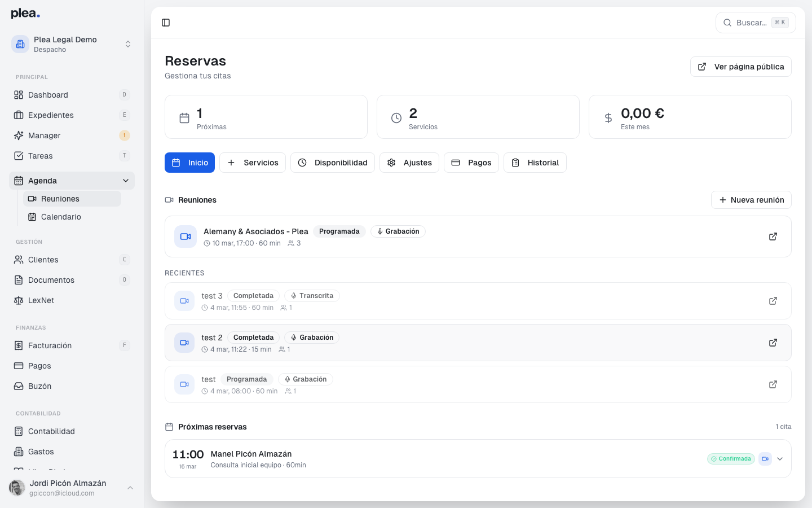Click the Reservas page title
The image size is (812, 508).
tap(195, 61)
